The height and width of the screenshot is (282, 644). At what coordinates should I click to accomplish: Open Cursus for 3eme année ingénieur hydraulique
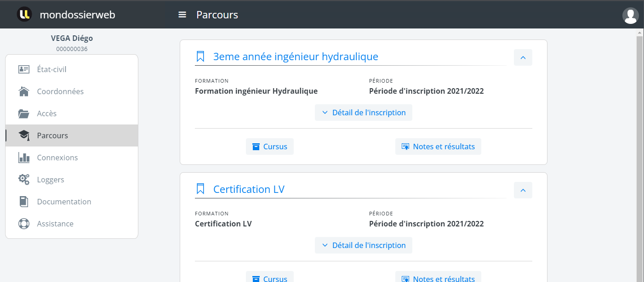[x=269, y=147]
